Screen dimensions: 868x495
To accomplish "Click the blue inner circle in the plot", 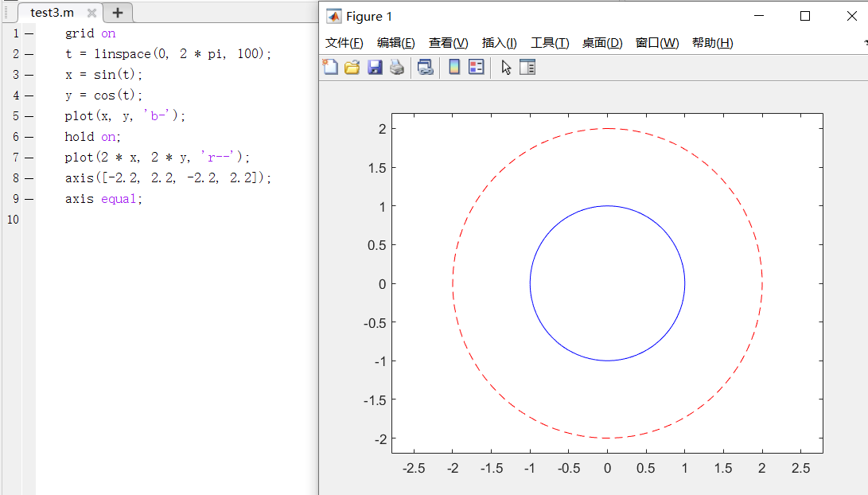I will (x=607, y=205).
